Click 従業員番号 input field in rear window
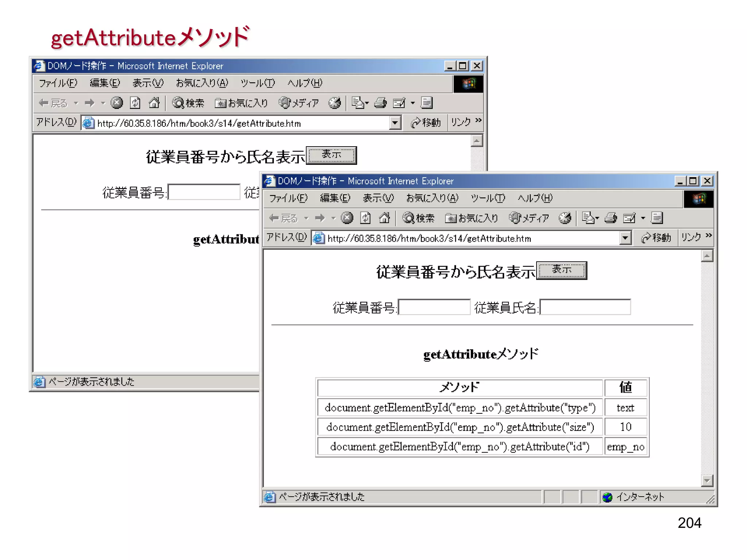Screen dimensions: 747x560 click(x=204, y=192)
